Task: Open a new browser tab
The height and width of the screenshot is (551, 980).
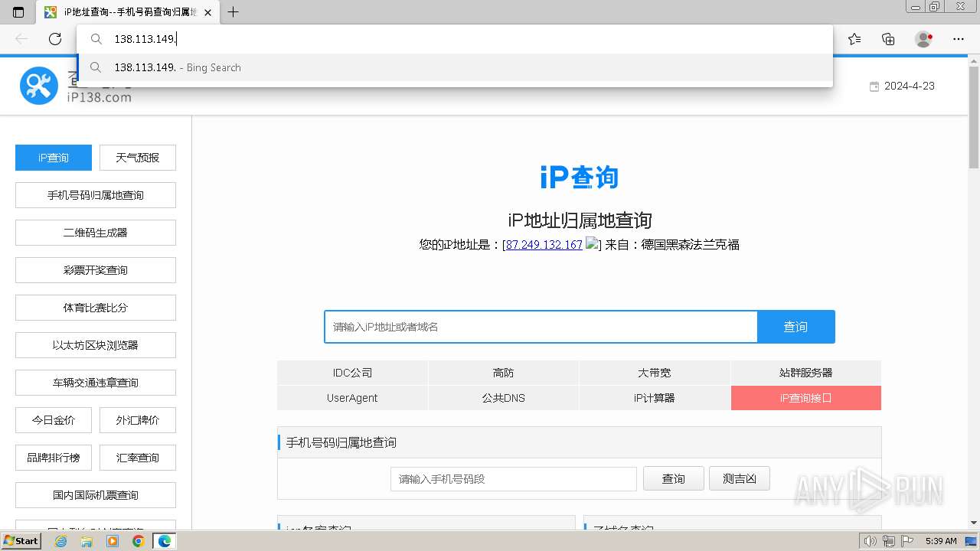Action: (x=234, y=12)
